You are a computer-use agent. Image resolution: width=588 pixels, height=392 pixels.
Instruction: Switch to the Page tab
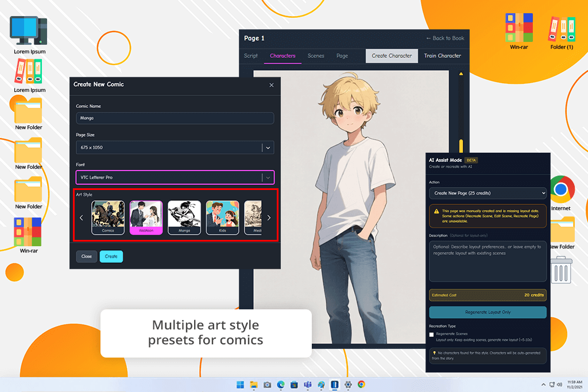tap(342, 56)
